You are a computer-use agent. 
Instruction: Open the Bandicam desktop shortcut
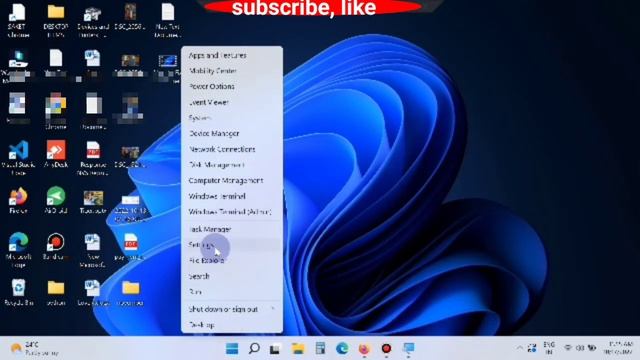(56, 247)
